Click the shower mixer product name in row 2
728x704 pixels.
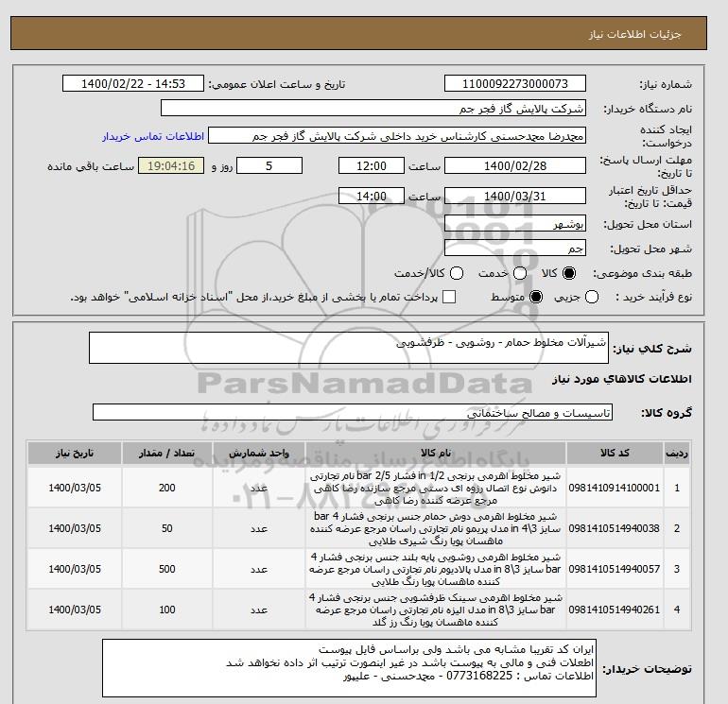[436, 528]
